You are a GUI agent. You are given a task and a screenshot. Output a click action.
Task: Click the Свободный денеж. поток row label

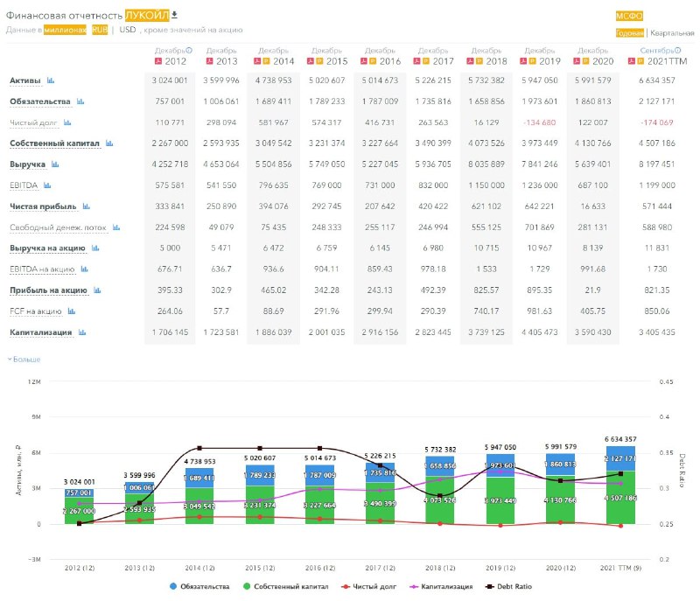[58, 227]
